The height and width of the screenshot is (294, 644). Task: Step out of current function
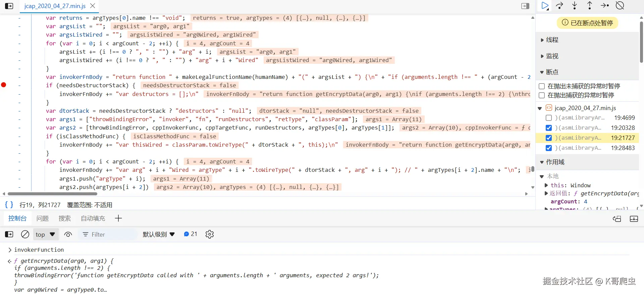point(590,6)
